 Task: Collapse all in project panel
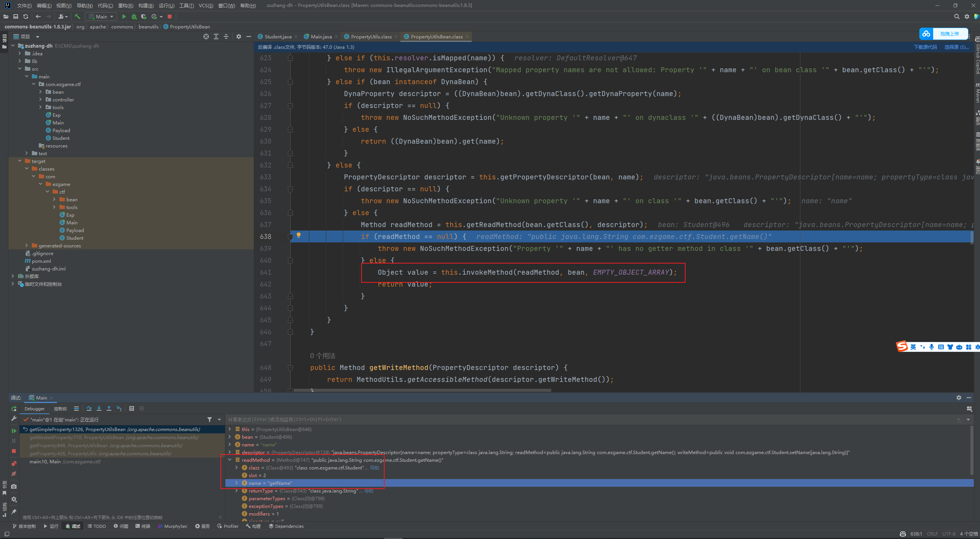coord(226,36)
